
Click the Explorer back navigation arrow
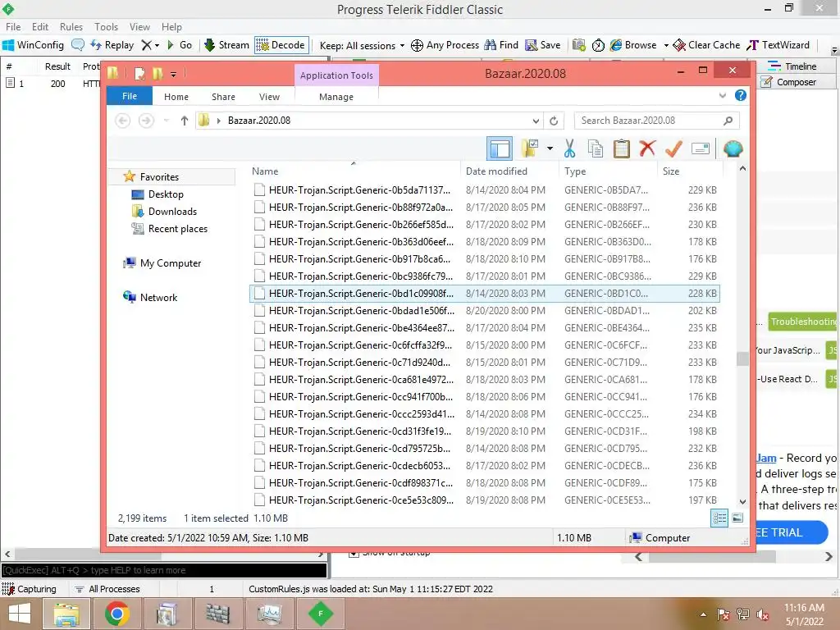123,121
